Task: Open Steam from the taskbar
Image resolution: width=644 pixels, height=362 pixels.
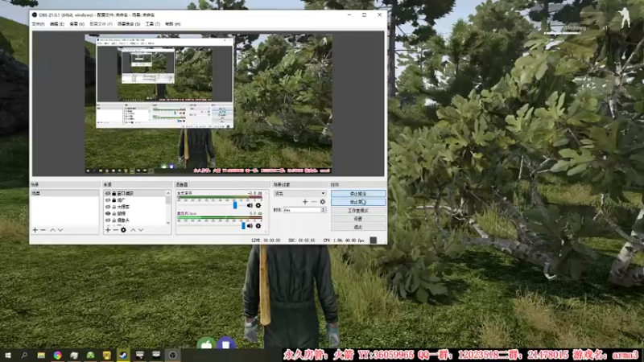Action: (123, 355)
